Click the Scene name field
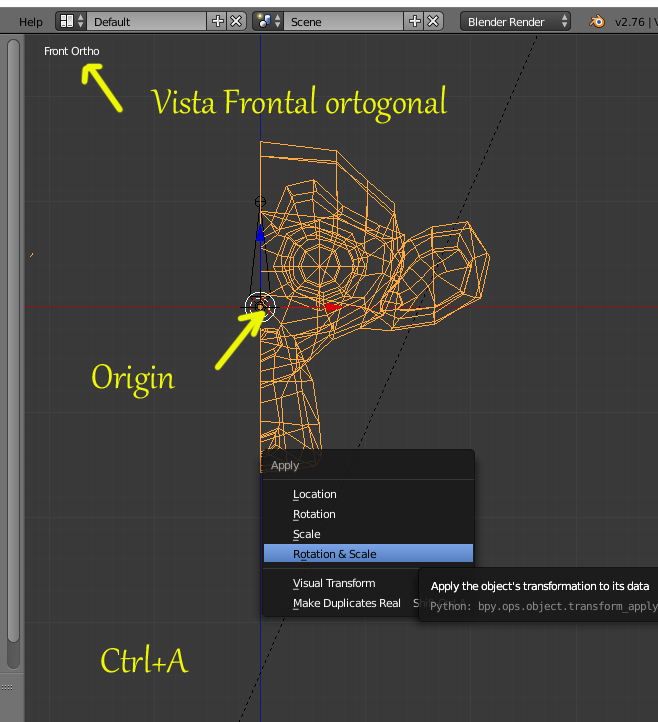Image resolution: width=658 pixels, height=722 pixels. tap(344, 21)
